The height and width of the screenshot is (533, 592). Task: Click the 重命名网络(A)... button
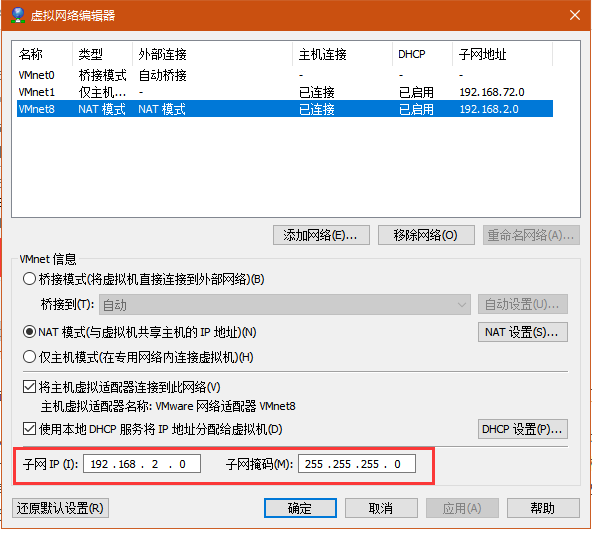[x=531, y=235]
